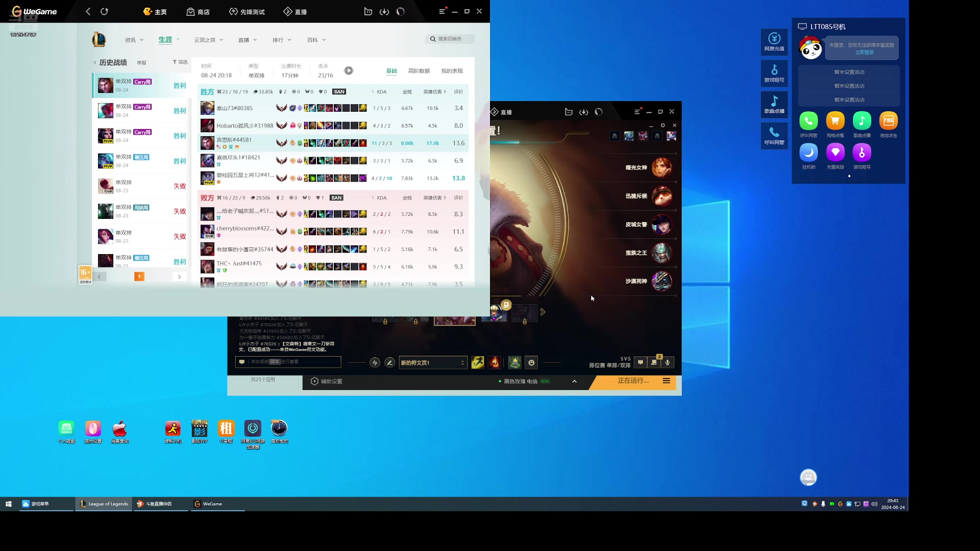Screen dimensions: 980x551
Task: Click the 辅助设置 assist settings button
Action: pyautogui.click(x=327, y=382)
